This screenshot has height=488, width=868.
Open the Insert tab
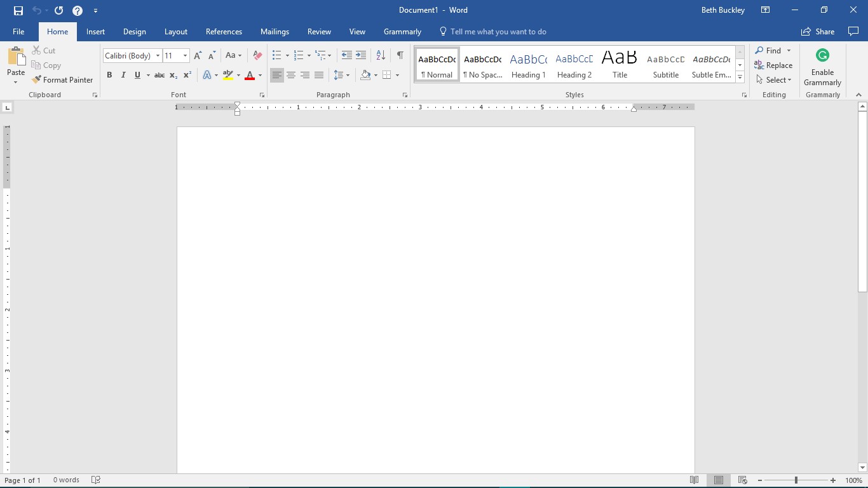[95, 32]
